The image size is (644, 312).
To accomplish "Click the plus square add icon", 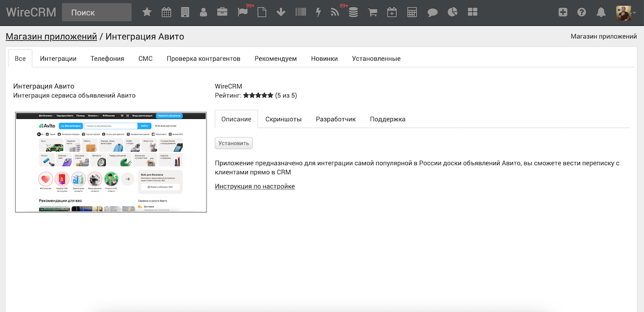I will (562, 12).
